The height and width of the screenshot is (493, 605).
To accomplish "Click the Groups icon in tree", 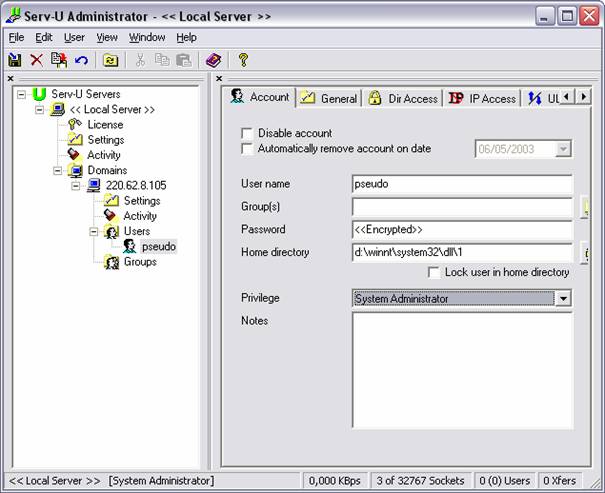I will point(112,262).
